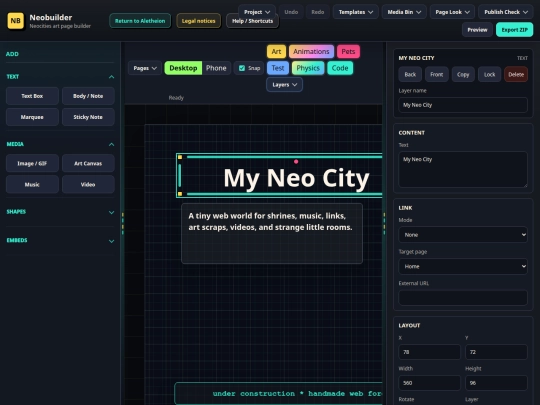
Task: Open the Publish Check dropdown
Action: tap(506, 12)
